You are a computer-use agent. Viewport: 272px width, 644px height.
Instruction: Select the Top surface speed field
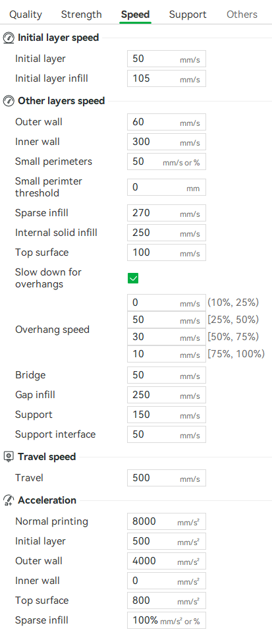tap(167, 252)
